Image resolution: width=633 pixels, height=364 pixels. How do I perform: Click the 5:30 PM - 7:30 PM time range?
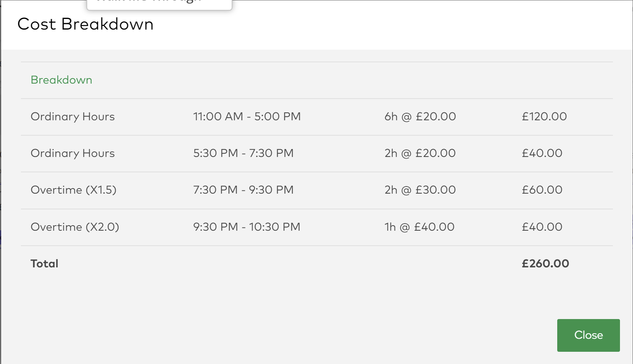(x=243, y=153)
